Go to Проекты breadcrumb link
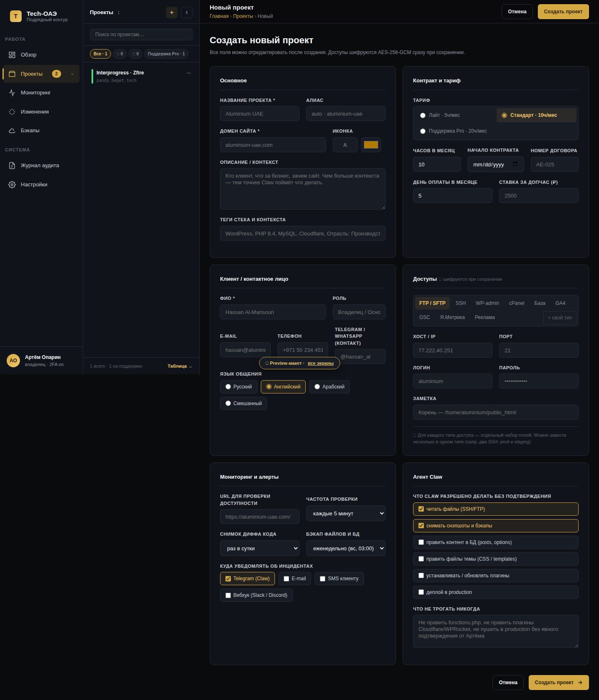Screen dimensions: 599x700 point(243,16)
